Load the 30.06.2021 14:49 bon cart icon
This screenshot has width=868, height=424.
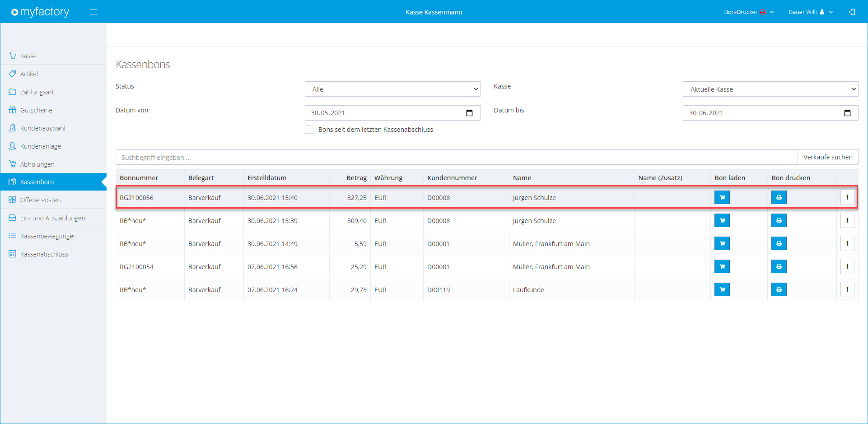coord(722,243)
